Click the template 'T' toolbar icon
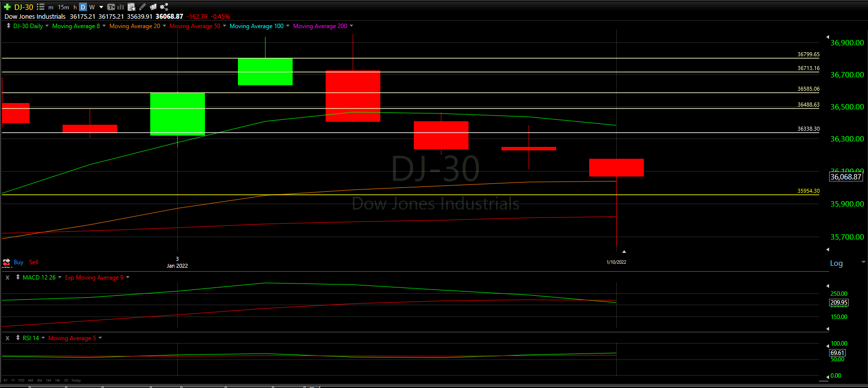The image size is (868, 388). pos(111,7)
